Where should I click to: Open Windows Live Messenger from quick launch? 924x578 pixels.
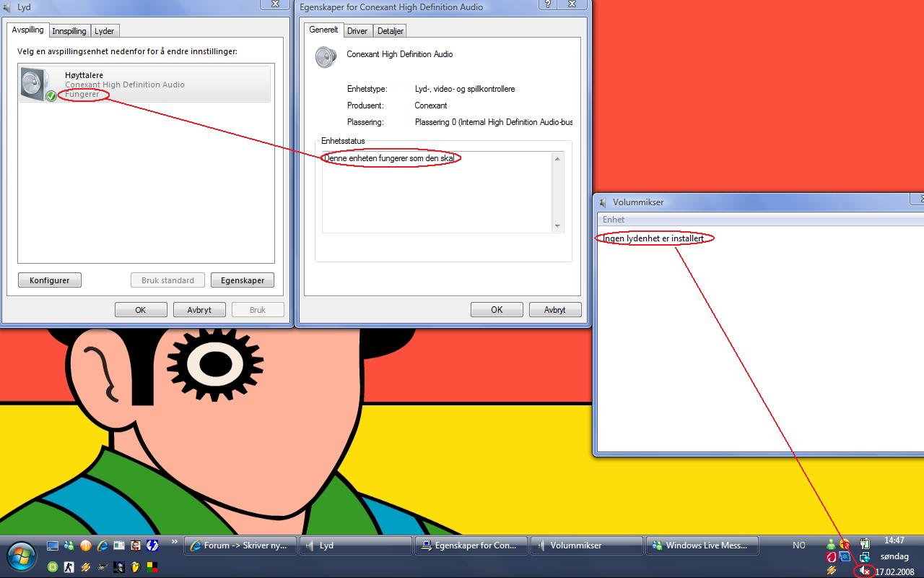point(69,545)
